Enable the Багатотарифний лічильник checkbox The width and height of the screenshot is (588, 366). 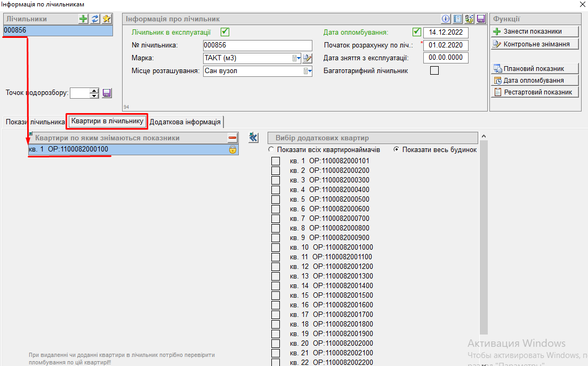(434, 70)
